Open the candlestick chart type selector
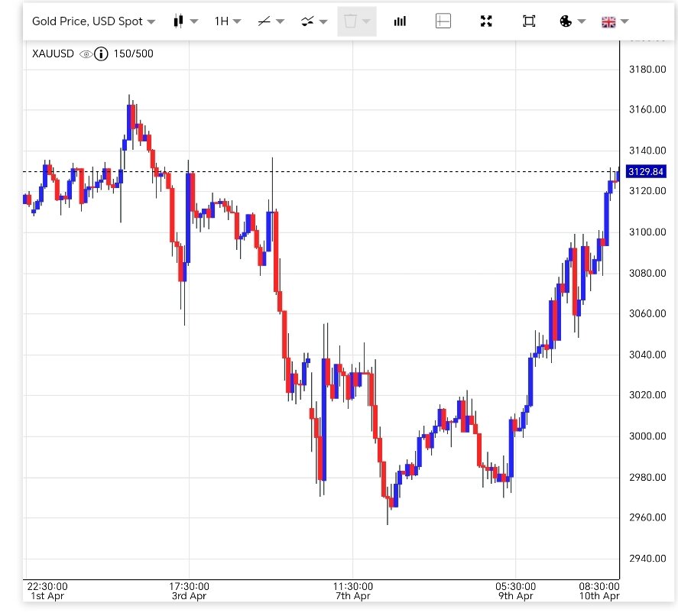Screen dimensions: 678x616 [185, 21]
